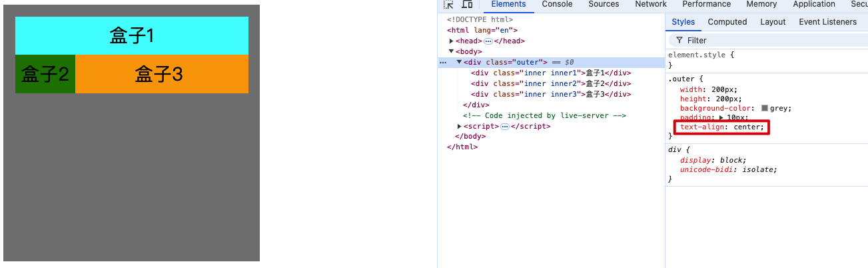Click the ellipsis inside the script tag
The width and height of the screenshot is (868, 268).
point(505,127)
